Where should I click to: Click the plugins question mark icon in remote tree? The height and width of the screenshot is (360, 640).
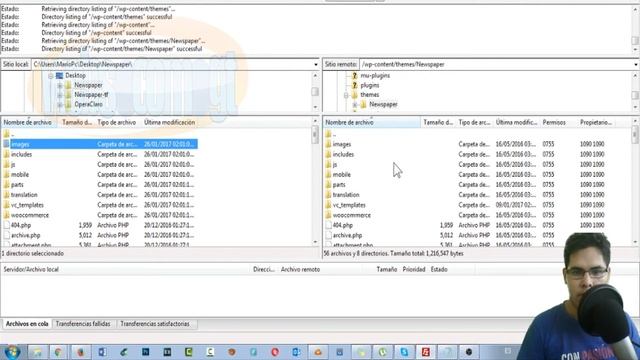[x=354, y=85]
